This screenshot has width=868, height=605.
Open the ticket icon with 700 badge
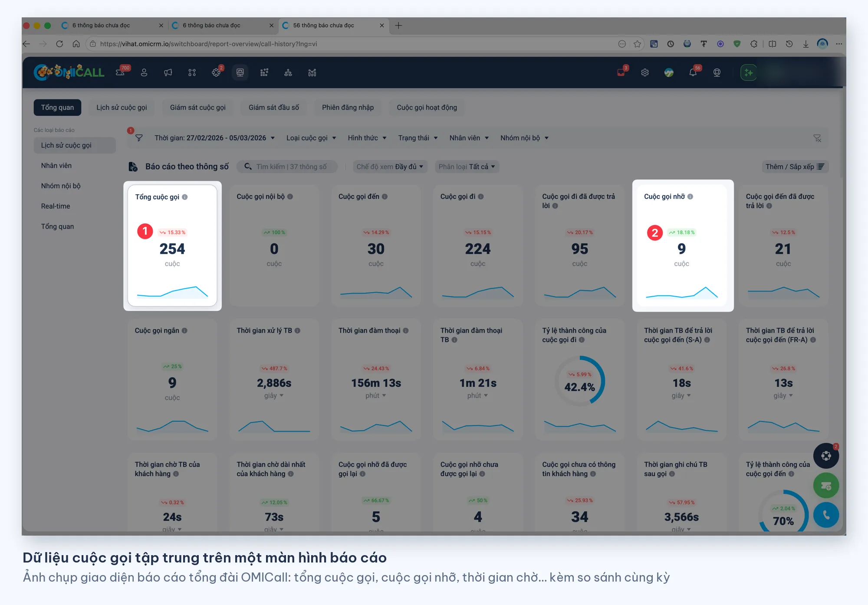(121, 72)
